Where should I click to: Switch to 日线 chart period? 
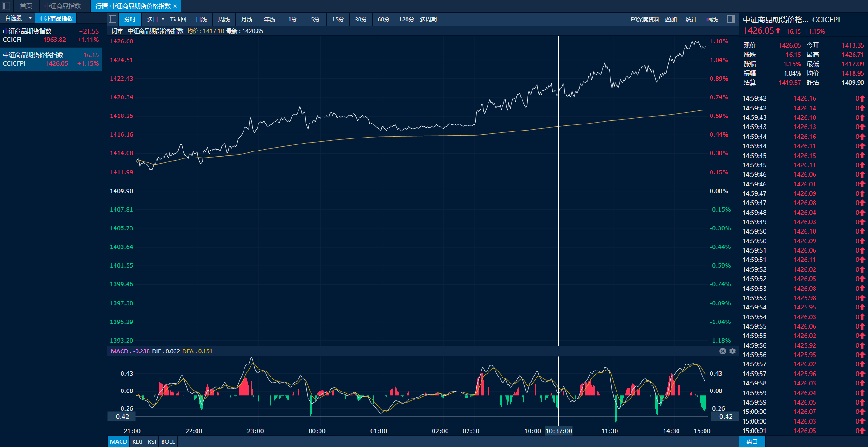point(201,19)
